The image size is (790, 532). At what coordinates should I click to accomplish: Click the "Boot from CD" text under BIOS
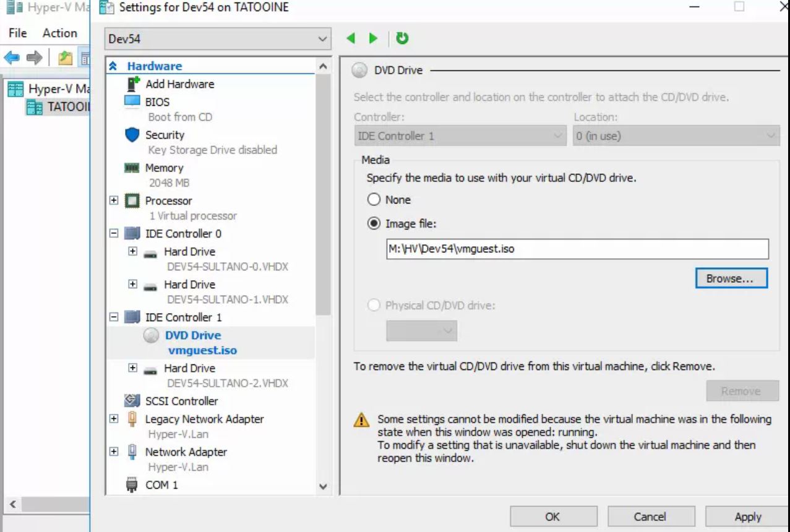tap(180, 117)
